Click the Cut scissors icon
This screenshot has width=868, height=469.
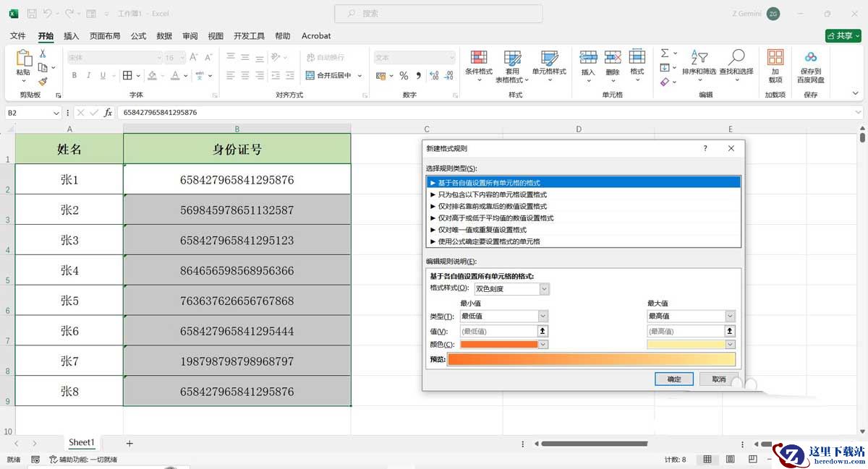(43, 53)
